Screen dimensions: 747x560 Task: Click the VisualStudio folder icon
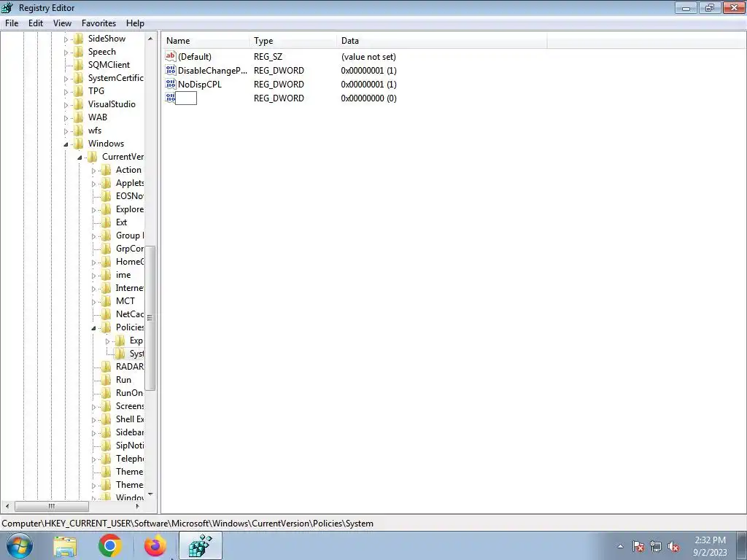point(78,104)
